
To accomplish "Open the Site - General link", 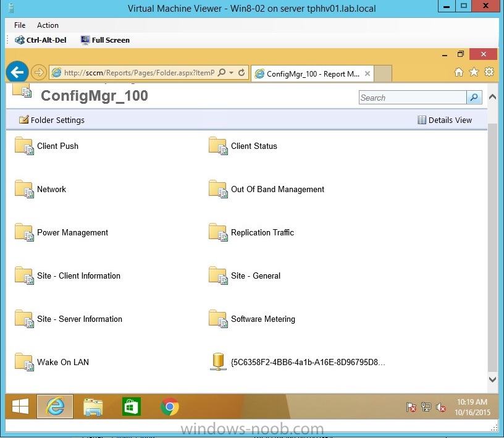I will coord(256,276).
